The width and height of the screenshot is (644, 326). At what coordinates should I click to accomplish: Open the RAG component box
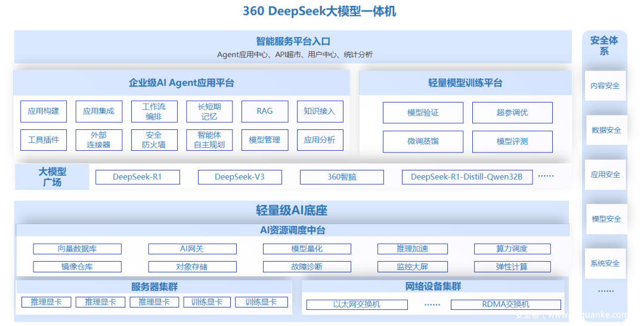(x=265, y=111)
